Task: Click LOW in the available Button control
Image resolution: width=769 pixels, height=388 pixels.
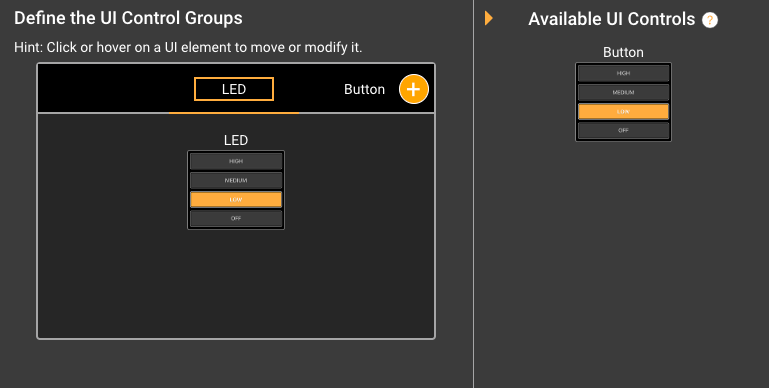Action: pyautogui.click(x=623, y=111)
